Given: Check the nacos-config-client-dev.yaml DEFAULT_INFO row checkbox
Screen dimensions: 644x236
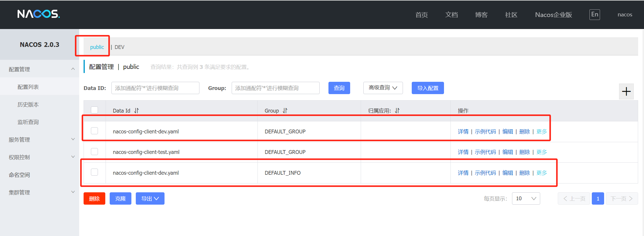Looking at the screenshot, I should [94, 172].
